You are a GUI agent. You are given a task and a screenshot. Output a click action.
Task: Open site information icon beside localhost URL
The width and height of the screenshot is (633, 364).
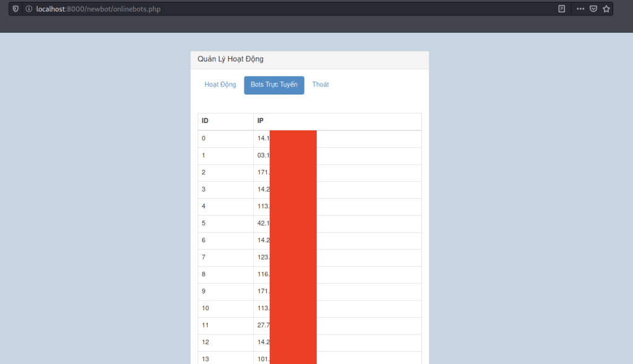click(x=28, y=9)
